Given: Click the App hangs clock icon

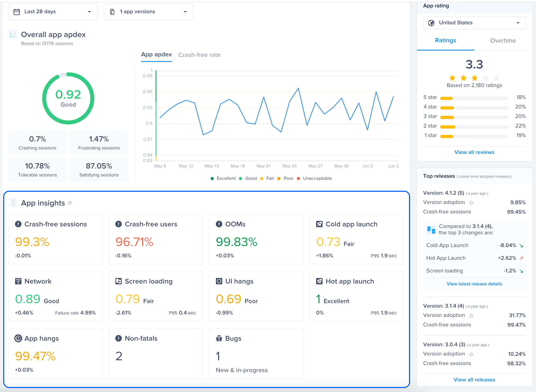Looking at the screenshot, I should point(18,338).
